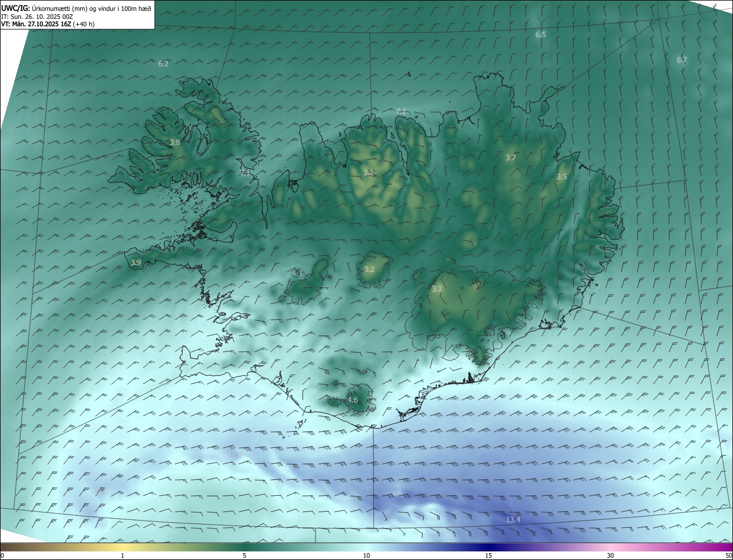Click the 6.5 value label on the map
Screen dimensions: 733x560
(x=541, y=34)
